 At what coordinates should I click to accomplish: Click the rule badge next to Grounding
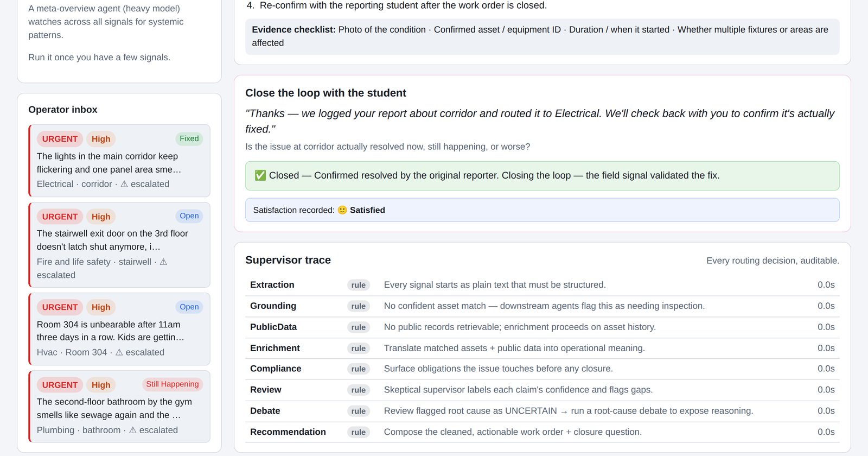pyautogui.click(x=358, y=306)
